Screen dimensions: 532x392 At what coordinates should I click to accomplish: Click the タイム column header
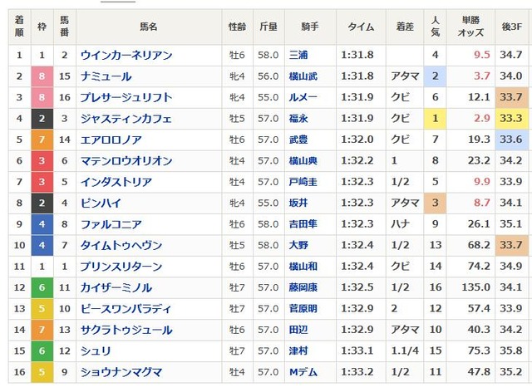click(361, 27)
